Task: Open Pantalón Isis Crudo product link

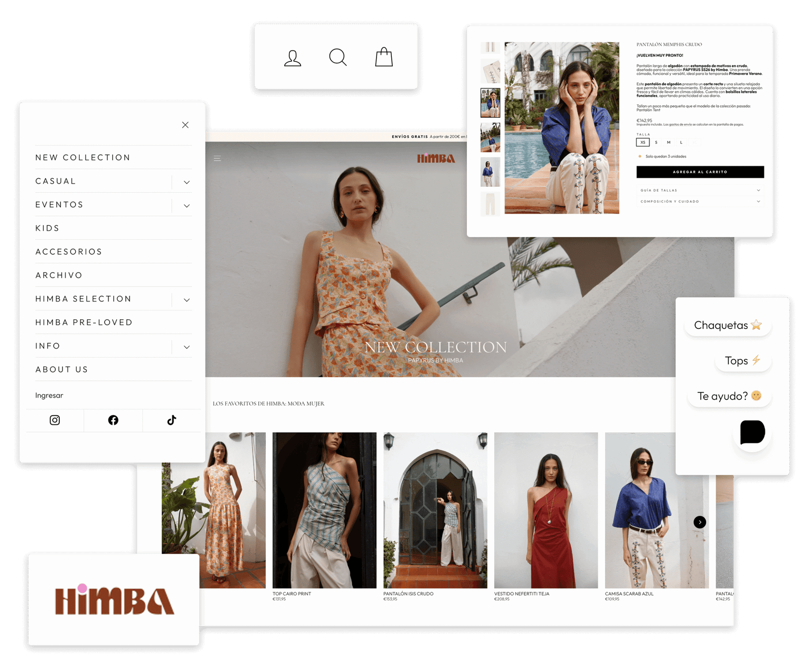Action: 408,594
